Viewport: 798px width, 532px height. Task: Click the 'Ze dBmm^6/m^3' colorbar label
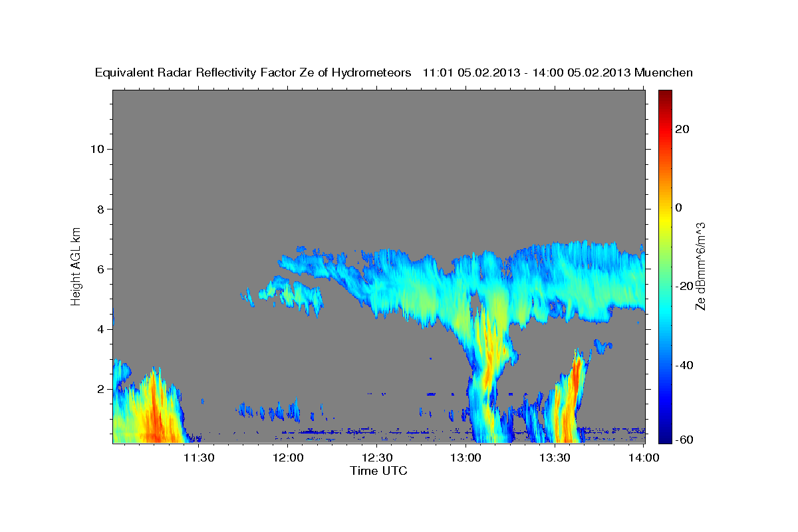coord(700,265)
